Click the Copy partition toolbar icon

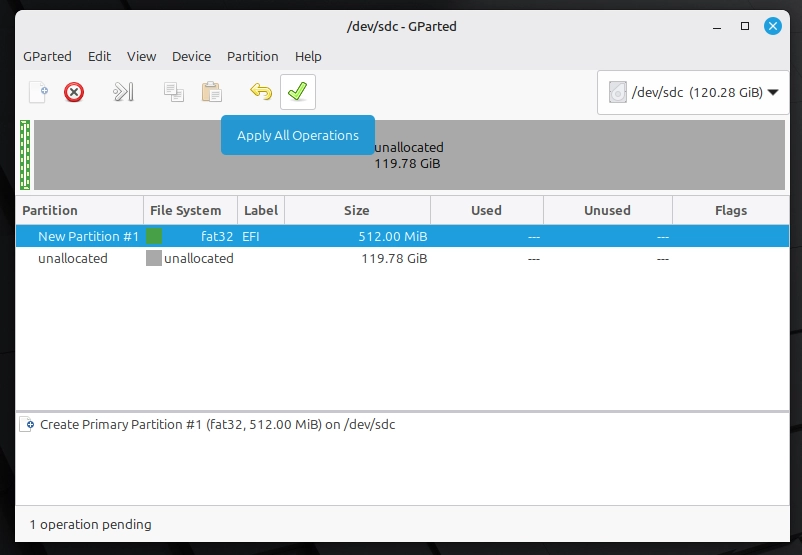coord(174,92)
